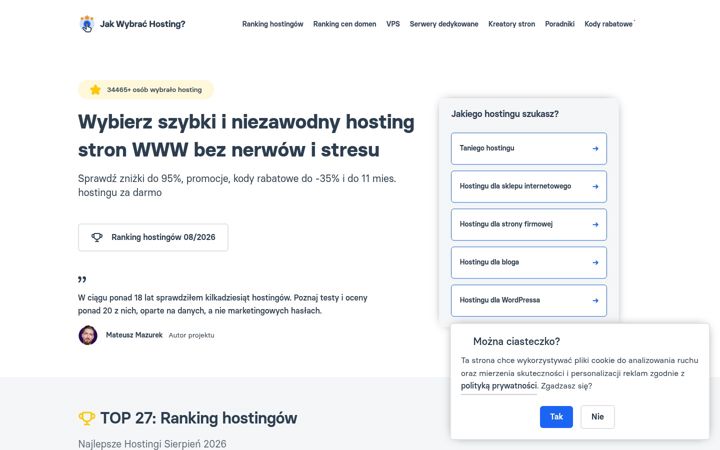Open the Kody rabatowe menu item

pyautogui.click(x=608, y=24)
